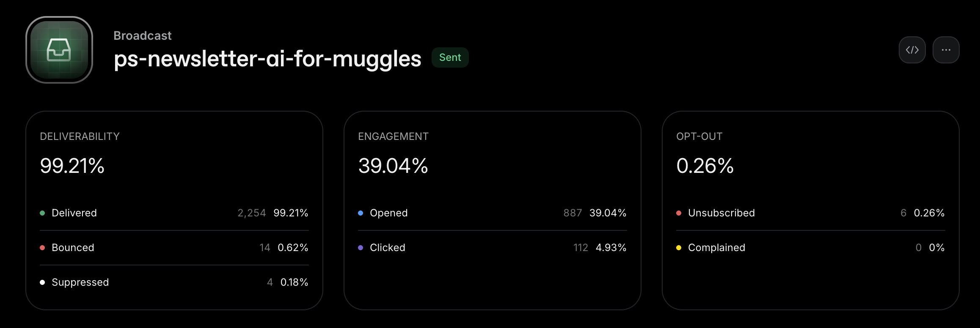Select the green Delivered status dot
Image resolution: width=980 pixels, height=328 pixels.
[42, 213]
